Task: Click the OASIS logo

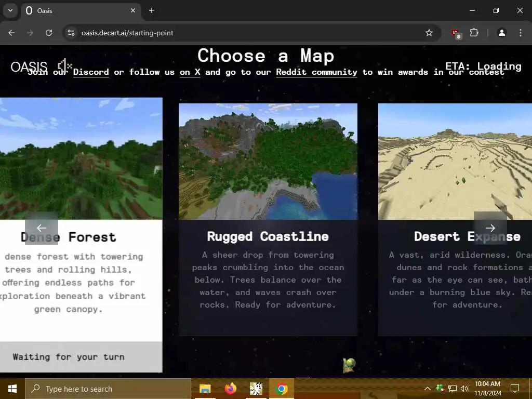Action: pos(29,66)
